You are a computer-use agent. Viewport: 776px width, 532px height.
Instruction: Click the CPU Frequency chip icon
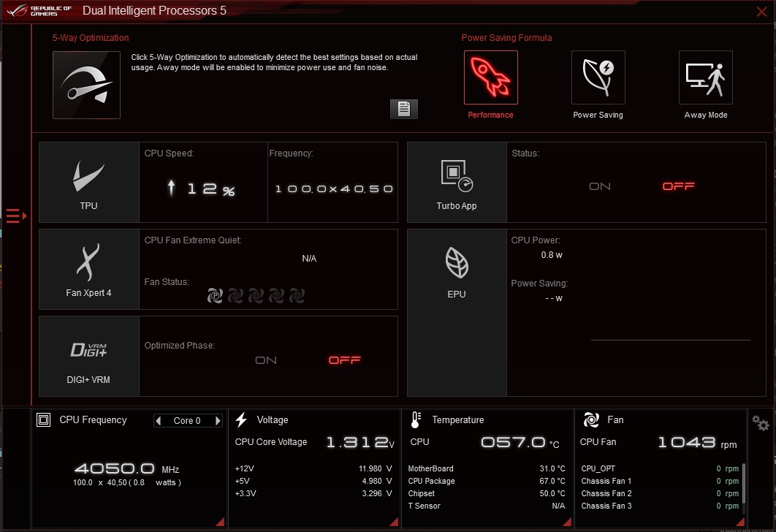pyautogui.click(x=44, y=420)
